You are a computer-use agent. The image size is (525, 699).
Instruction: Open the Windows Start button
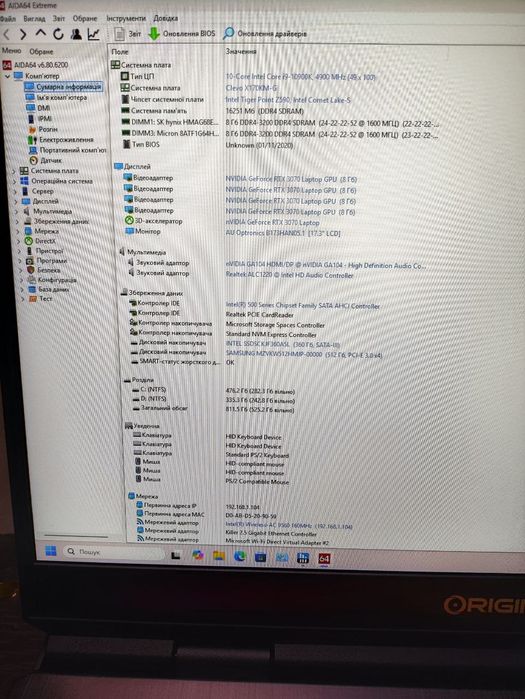tap(51, 551)
